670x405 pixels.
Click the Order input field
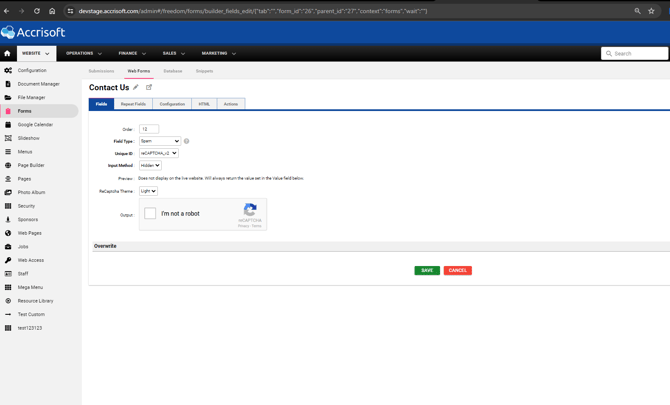pos(149,129)
